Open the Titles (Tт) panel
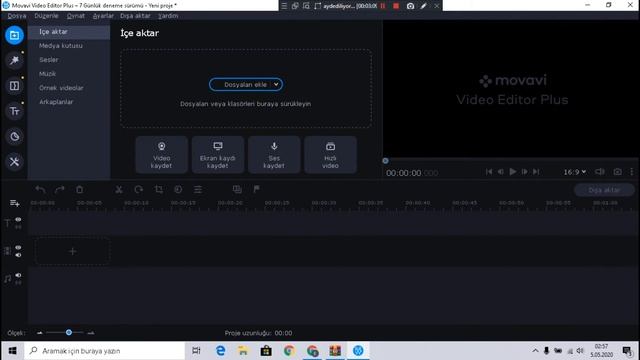Image resolution: width=640 pixels, height=360 pixels. coord(14,111)
